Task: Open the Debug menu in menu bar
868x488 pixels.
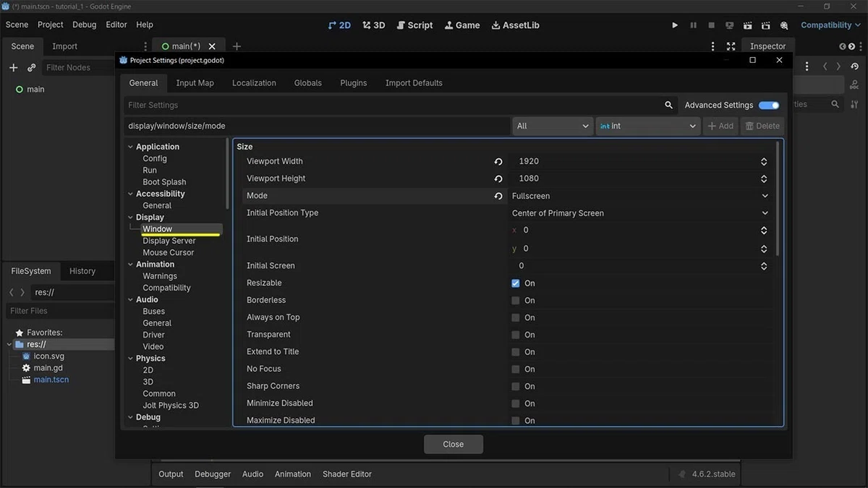Action: (84, 25)
